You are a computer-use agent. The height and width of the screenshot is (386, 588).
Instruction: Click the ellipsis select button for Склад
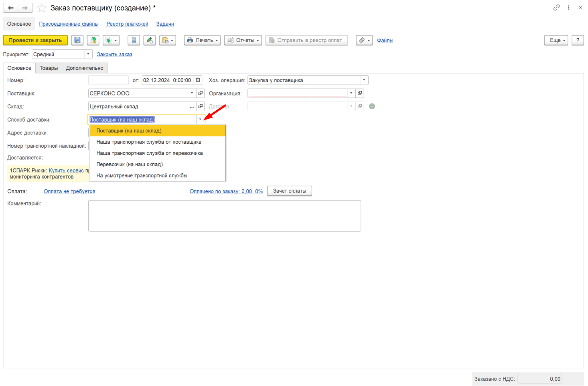(x=192, y=106)
